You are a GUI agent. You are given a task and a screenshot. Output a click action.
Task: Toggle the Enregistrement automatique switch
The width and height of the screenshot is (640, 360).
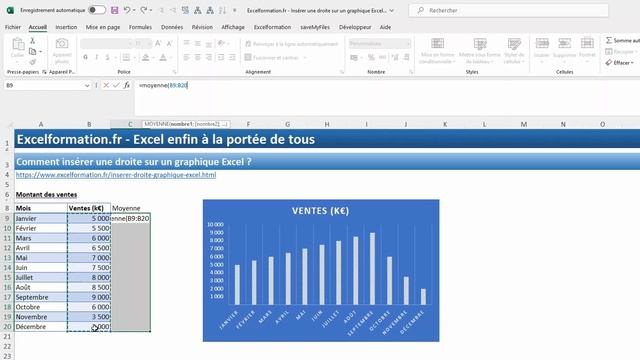pos(97,10)
